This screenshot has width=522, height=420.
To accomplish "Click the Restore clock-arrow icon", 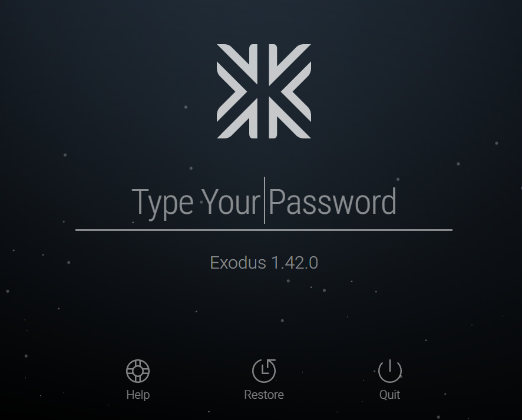I will click(264, 371).
